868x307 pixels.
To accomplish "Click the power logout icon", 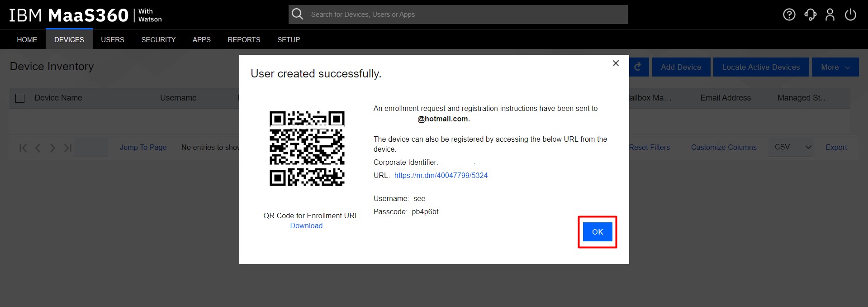I will 850,15.
